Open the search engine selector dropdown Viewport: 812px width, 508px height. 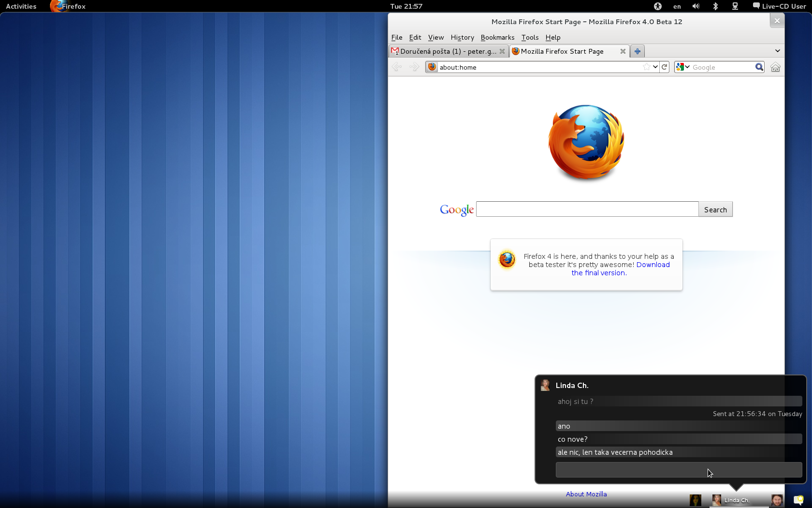pyautogui.click(x=683, y=67)
